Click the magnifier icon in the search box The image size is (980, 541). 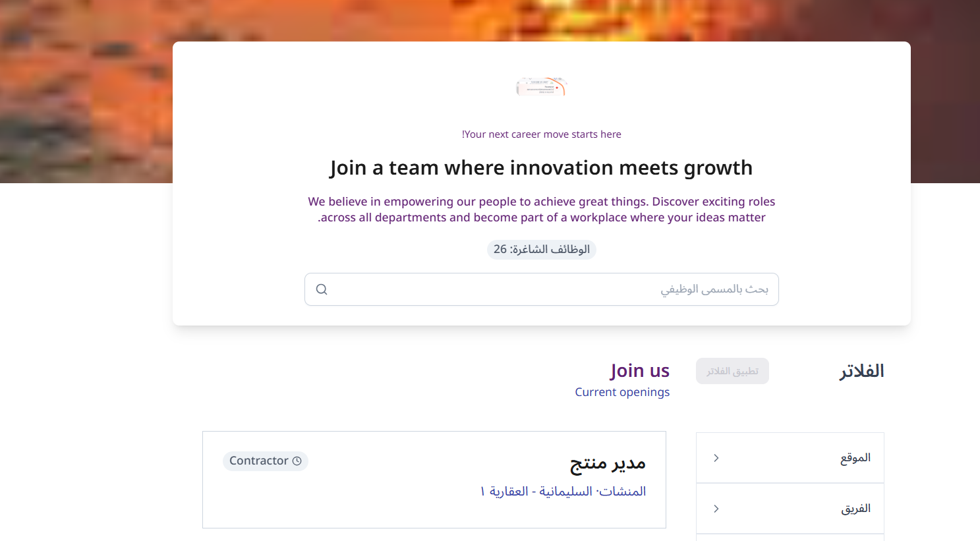pos(322,289)
